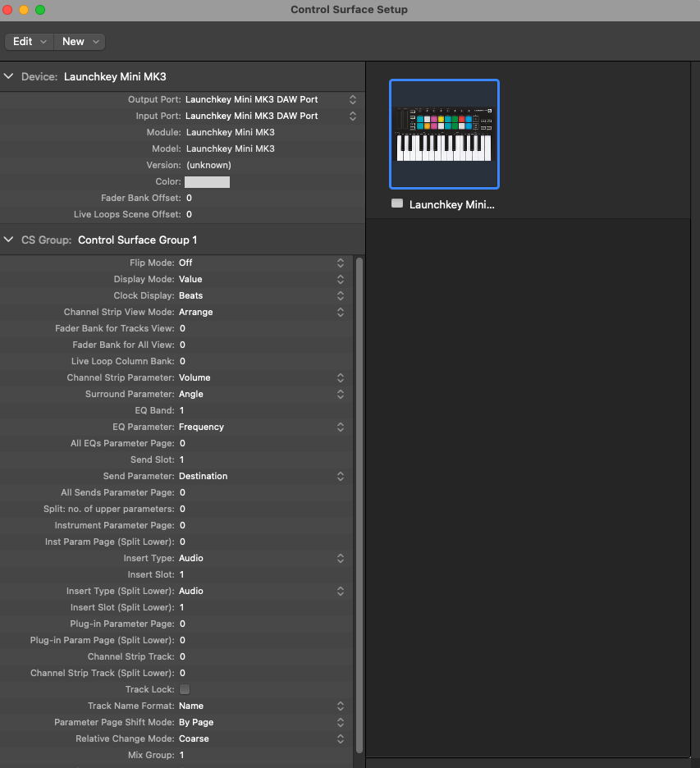Click the Send Slot value
This screenshot has height=768, width=700.
coord(181,459)
